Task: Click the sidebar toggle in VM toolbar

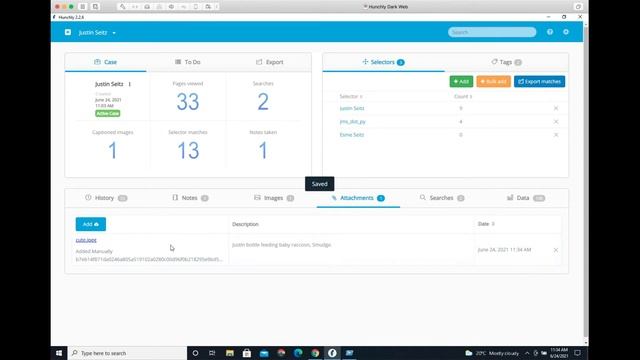Action: 83,7
